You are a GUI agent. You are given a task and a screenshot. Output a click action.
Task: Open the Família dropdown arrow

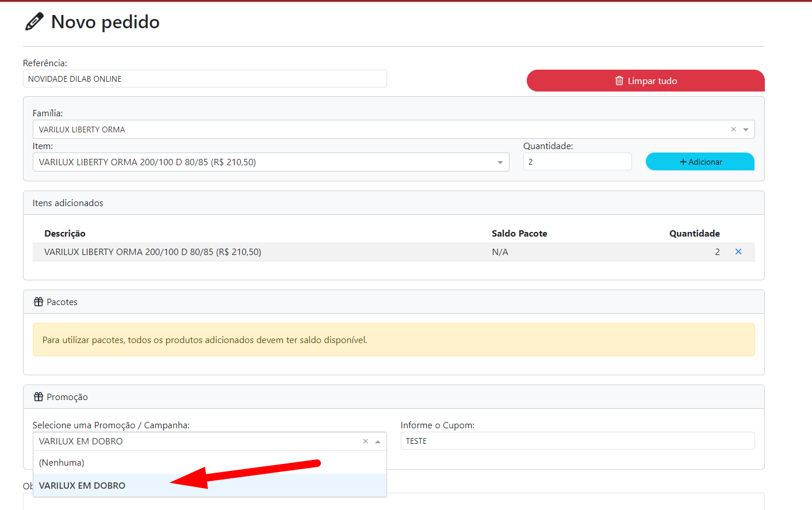pyautogui.click(x=746, y=130)
